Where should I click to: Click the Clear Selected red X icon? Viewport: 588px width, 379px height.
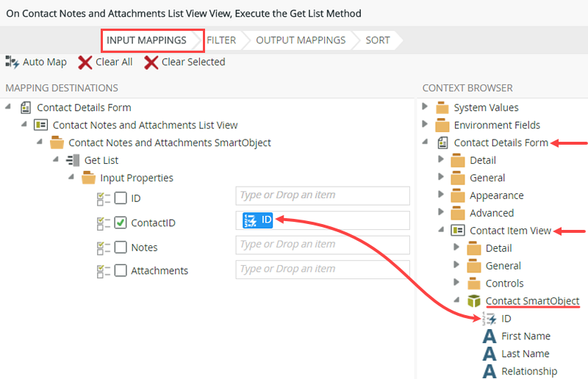[x=151, y=62]
